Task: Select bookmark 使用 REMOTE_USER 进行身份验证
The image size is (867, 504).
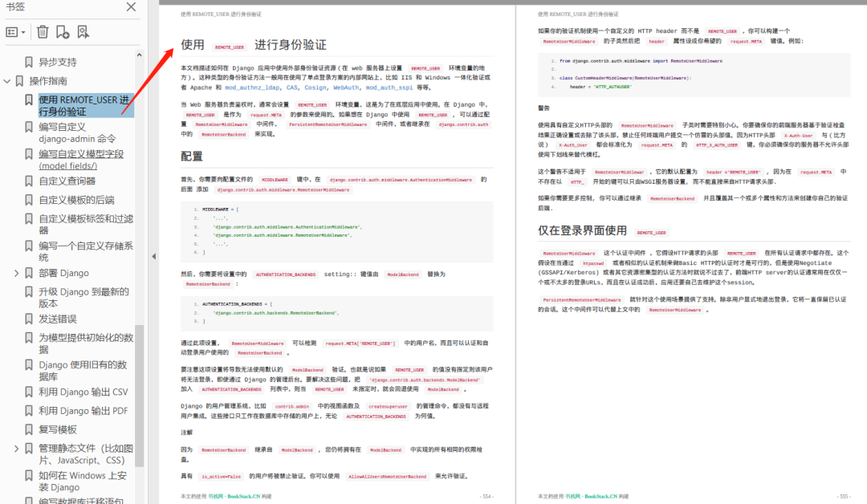Action: (x=84, y=106)
